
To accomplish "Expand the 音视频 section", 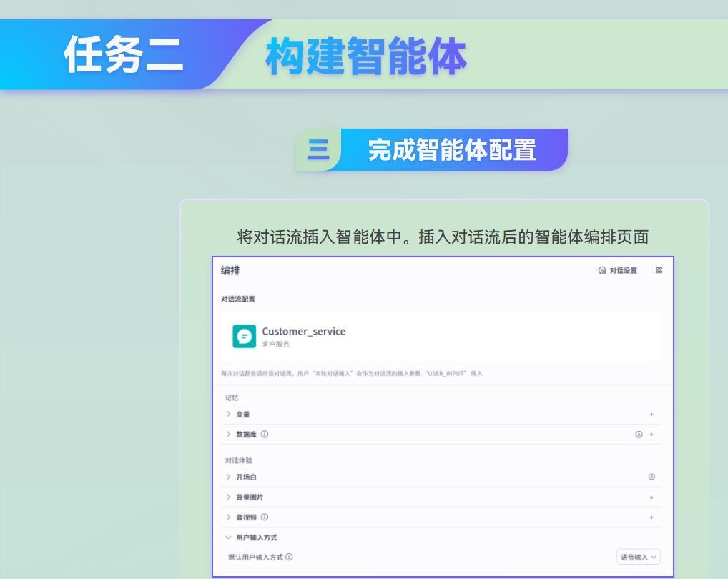I will point(228,517).
